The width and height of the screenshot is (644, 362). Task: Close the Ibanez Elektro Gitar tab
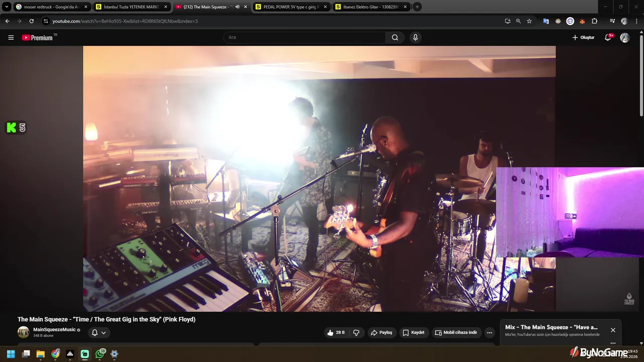pos(405,7)
